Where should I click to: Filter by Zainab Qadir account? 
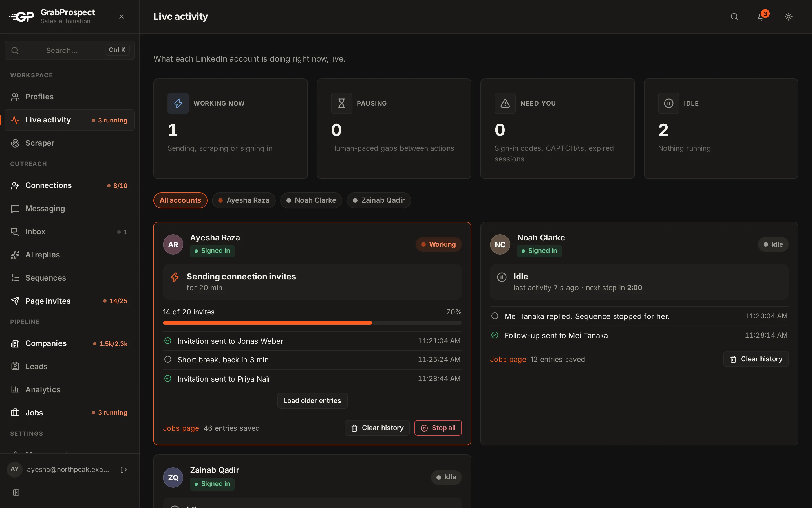(x=378, y=200)
